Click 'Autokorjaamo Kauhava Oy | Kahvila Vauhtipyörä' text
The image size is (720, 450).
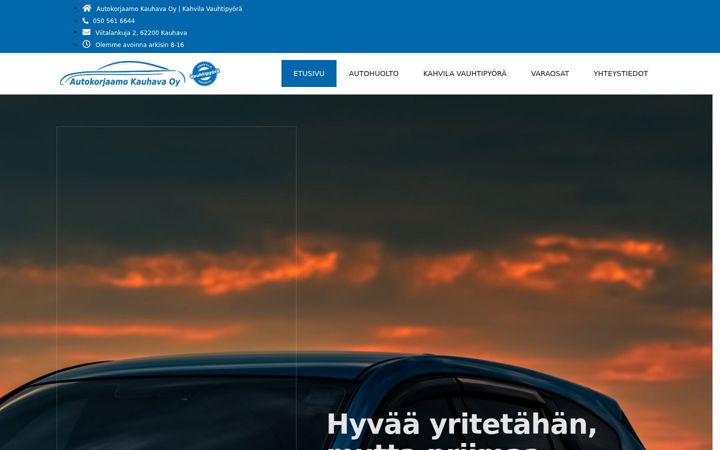[169, 9]
